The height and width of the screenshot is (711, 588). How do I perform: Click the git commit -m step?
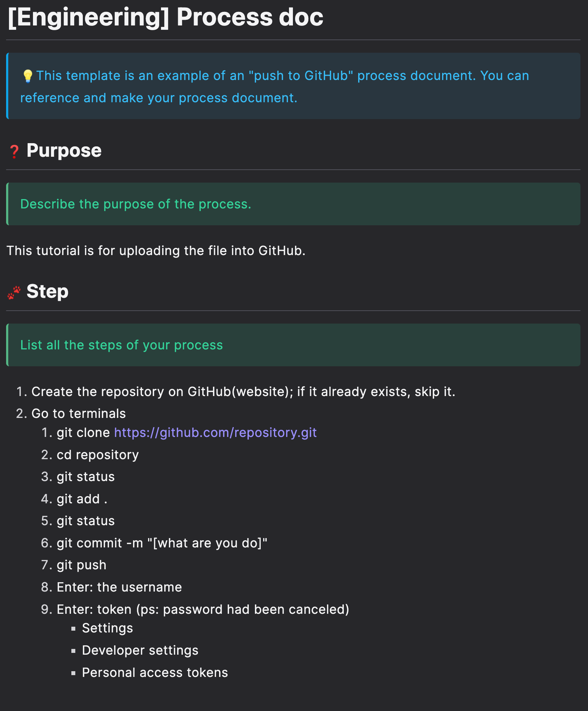[162, 543]
